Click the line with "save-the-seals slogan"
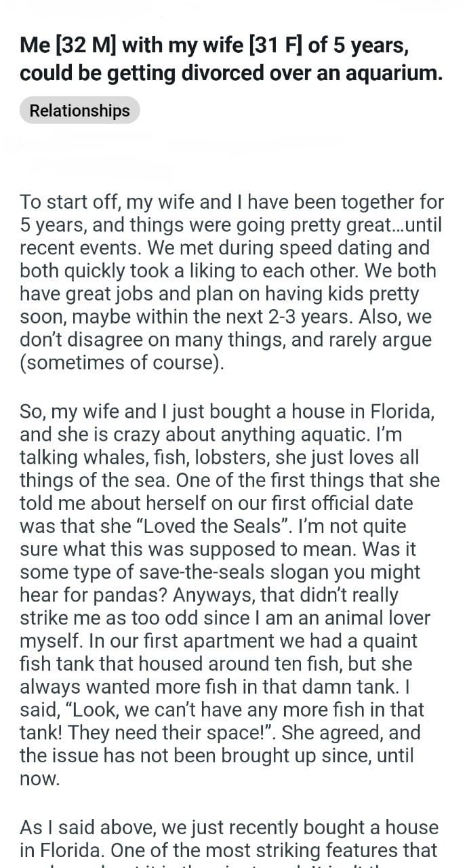 tap(220, 572)
